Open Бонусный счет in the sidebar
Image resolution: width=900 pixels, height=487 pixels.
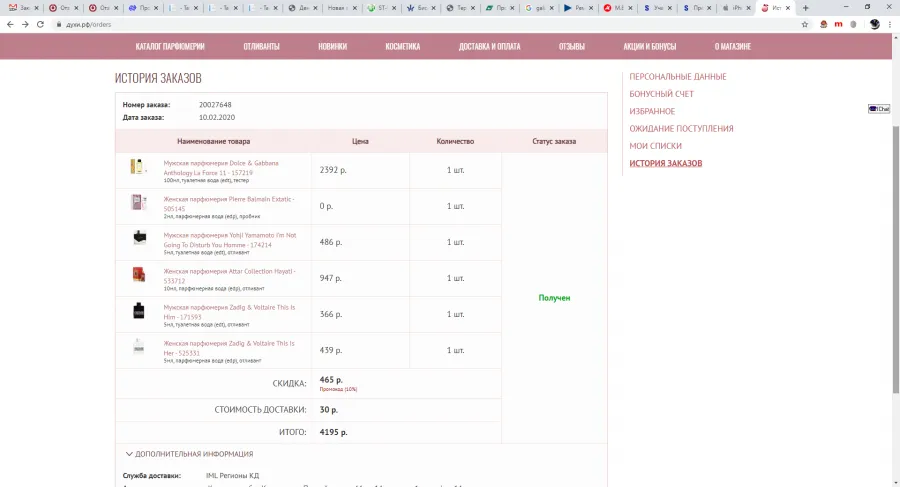click(661, 94)
